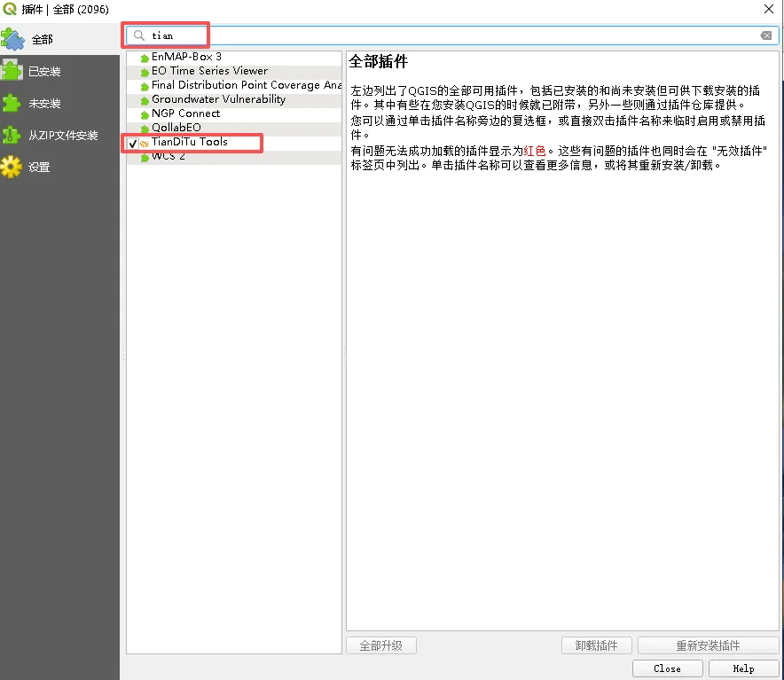Uncheck the TianDiTu Tools checkbox

tap(132, 144)
